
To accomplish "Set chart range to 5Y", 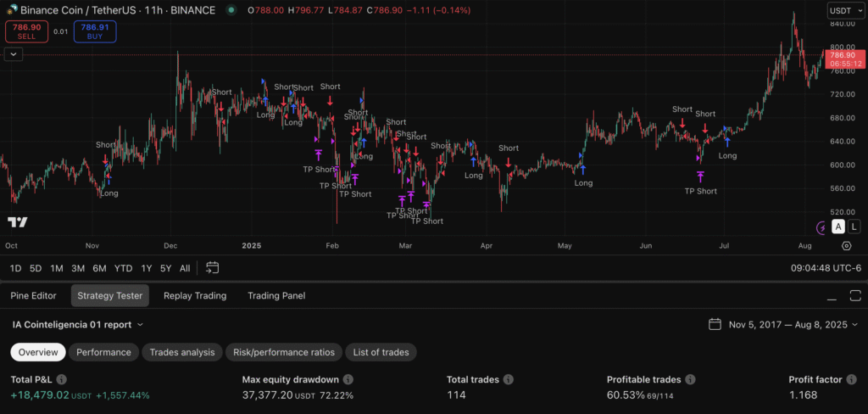I will tap(165, 268).
